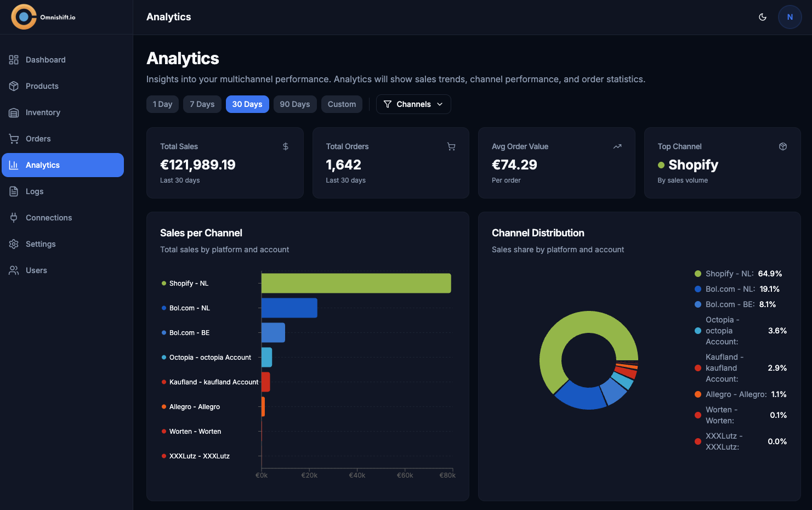Open the Settings page
The image size is (812, 510).
pyautogui.click(x=63, y=244)
